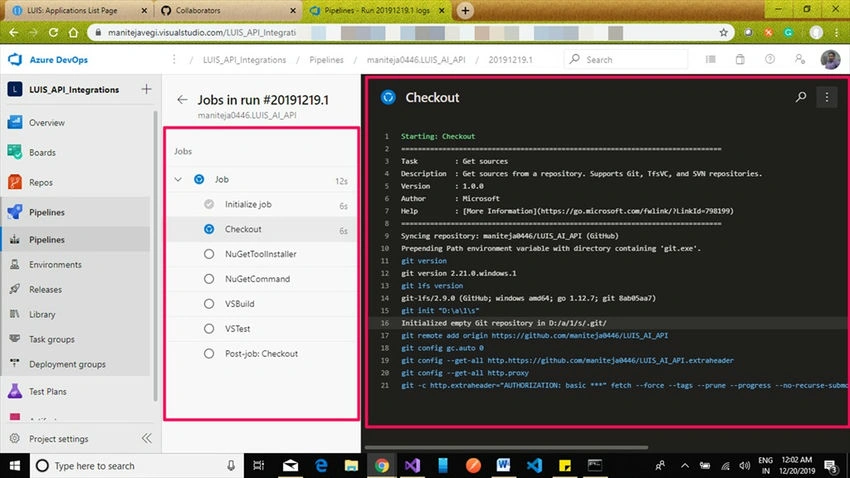Open the marketplace shopping bag icon

coord(740,60)
